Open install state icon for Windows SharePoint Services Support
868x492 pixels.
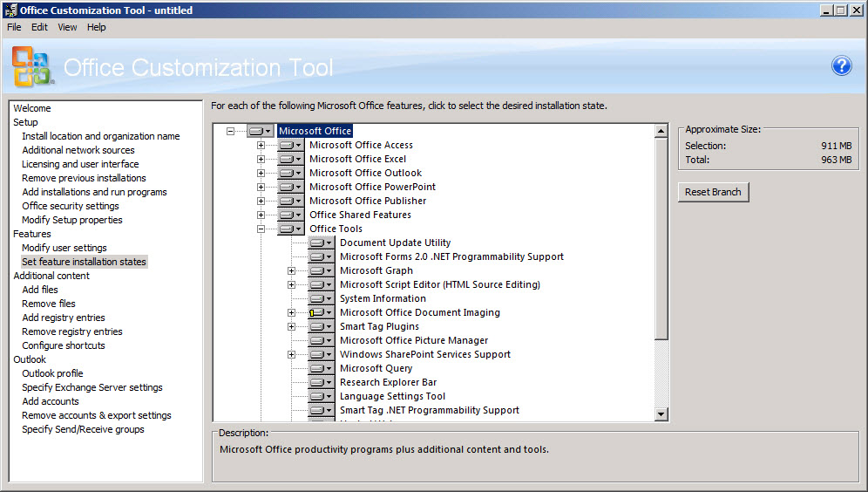pos(321,354)
